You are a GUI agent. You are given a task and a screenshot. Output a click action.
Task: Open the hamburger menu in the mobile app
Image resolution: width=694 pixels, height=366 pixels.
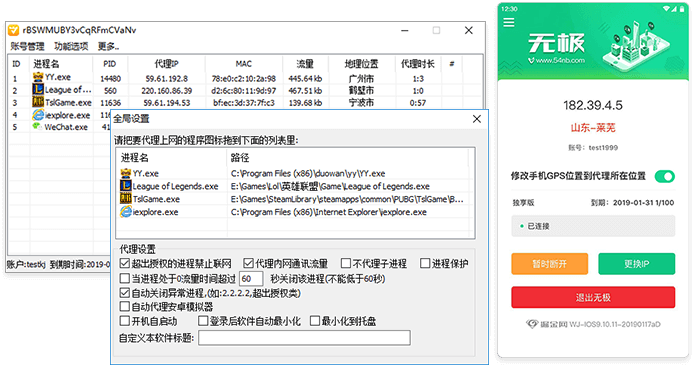[509, 22]
